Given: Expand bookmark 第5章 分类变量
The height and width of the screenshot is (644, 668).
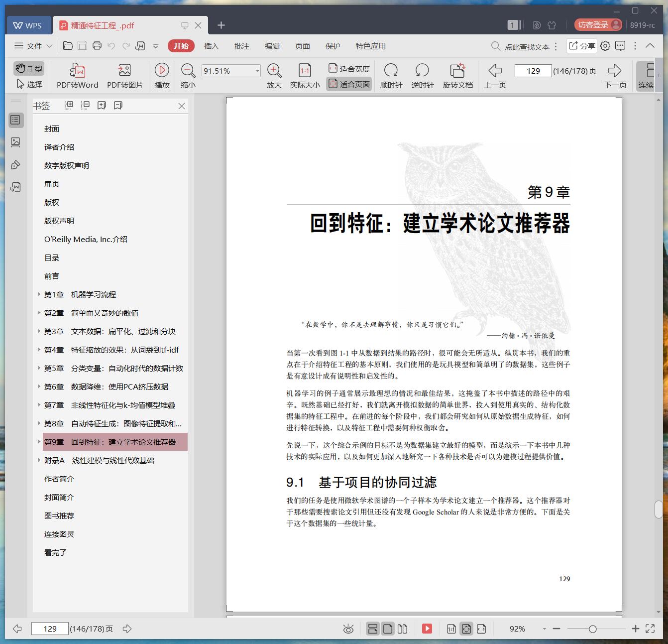Looking at the screenshot, I should pos(39,368).
